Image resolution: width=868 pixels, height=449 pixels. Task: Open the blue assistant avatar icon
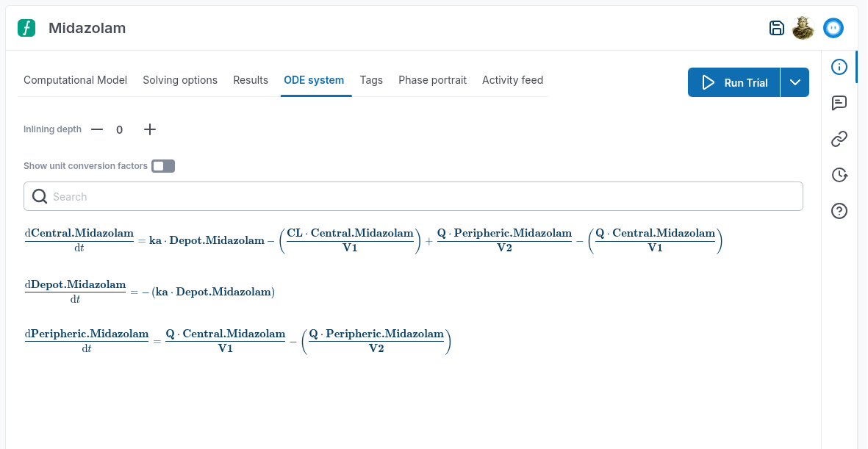[833, 28]
